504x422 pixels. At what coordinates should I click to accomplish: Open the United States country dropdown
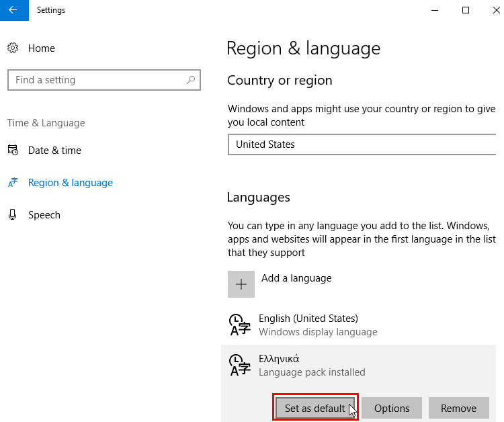362,144
